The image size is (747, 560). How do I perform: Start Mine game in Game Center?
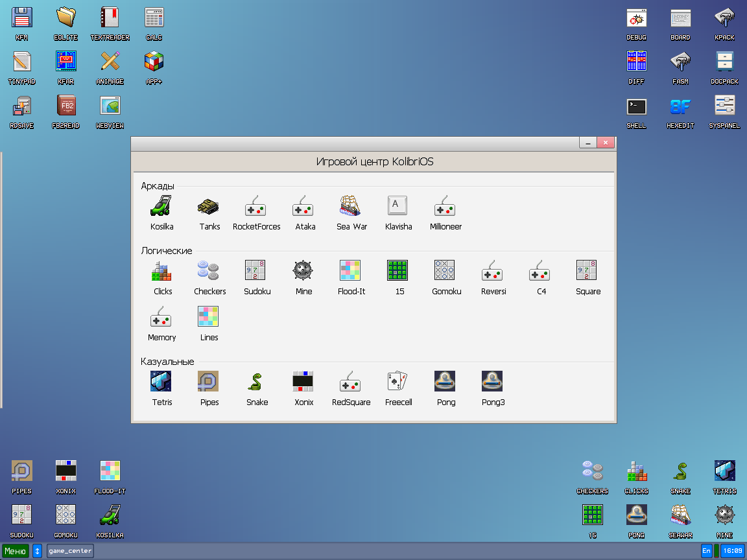coord(303,277)
